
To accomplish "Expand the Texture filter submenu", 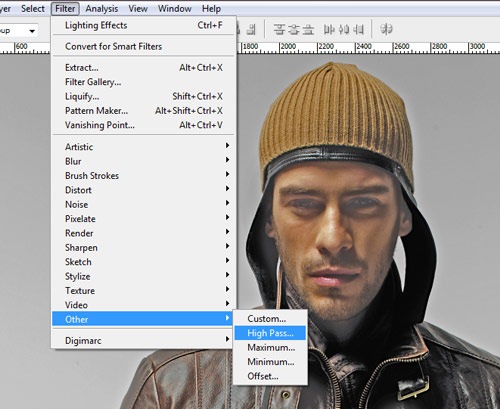I will (143, 290).
